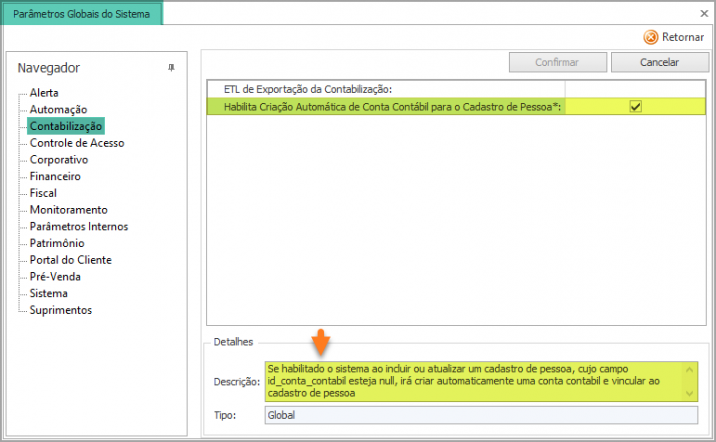Open Alerta in the navigator tree
Viewport: 716px width, 442px height.
coord(44,93)
